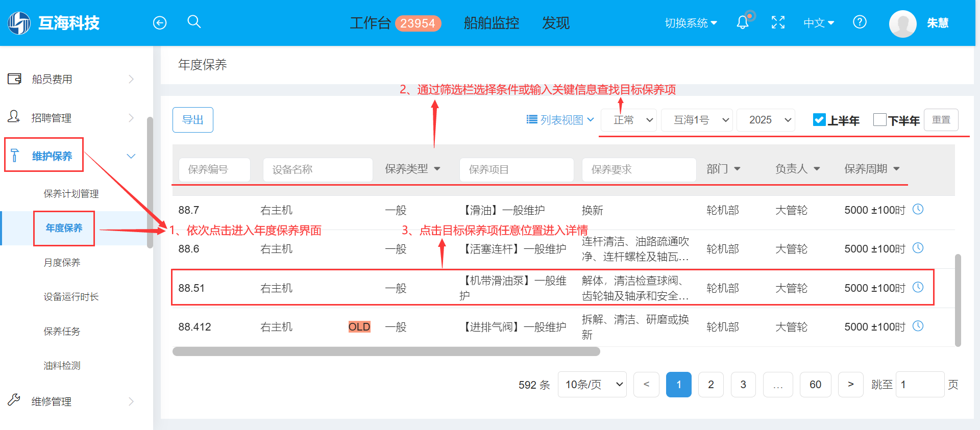
Task: Click the 招聘管理 person icon
Action: (x=14, y=117)
